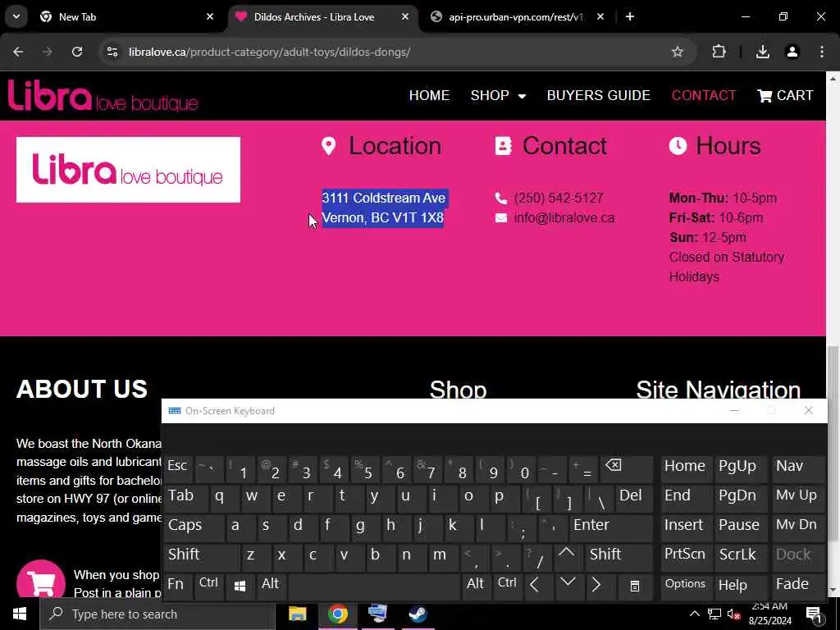
Task: Open the shopping CART
Action: click(x=785, y=95)
